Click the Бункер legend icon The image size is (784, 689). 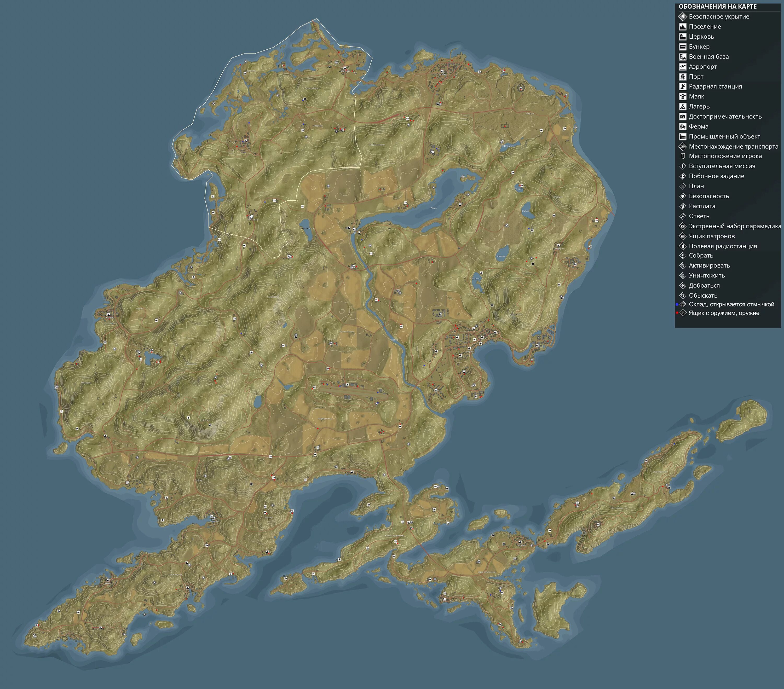[682, 47]
